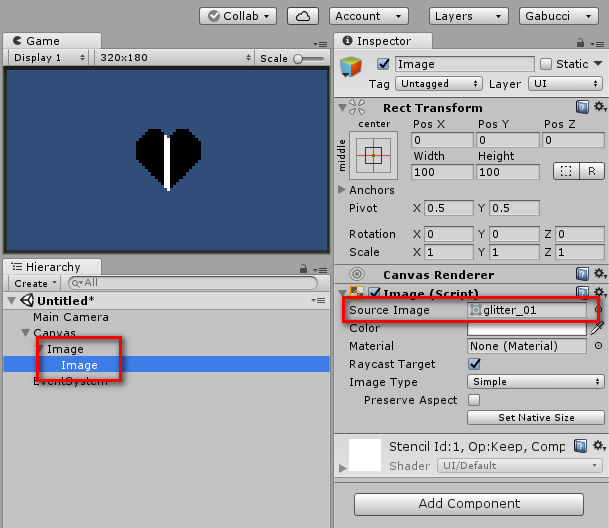609x528 pixels.
Task: Open Inspector panel options menu icon
Action: (x=597, y=44)
